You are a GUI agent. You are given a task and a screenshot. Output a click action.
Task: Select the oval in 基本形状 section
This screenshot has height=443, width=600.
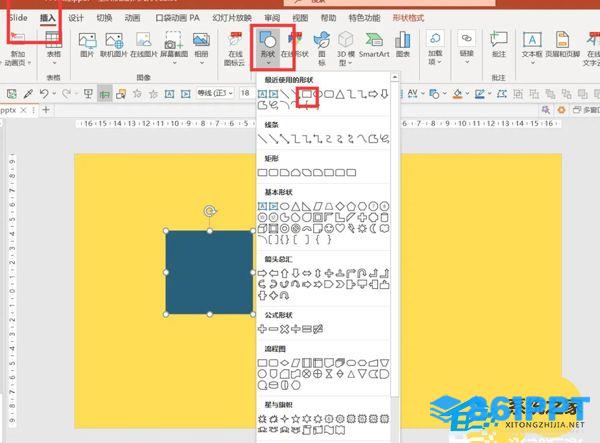click(284, 207)
